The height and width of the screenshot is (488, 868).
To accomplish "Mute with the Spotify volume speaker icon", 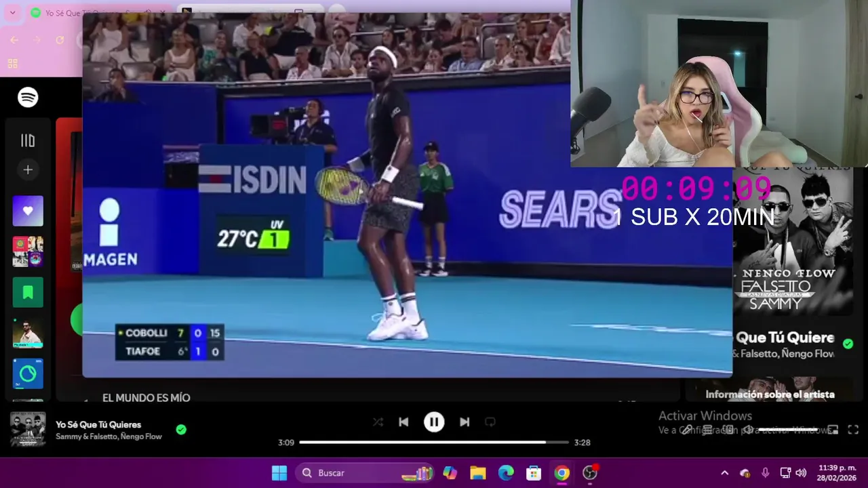I will point(748,430).
